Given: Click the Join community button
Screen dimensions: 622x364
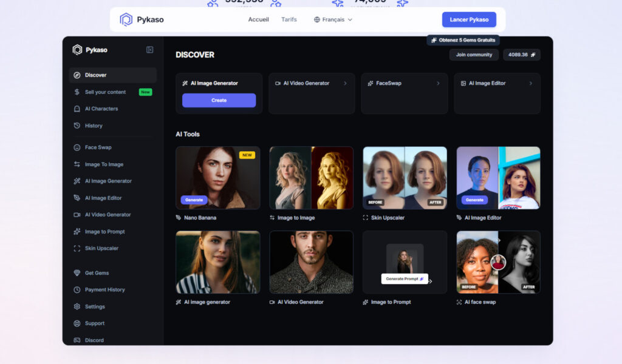Looking at the screenshot, I should pyautogui.click(x=474, y=55).
